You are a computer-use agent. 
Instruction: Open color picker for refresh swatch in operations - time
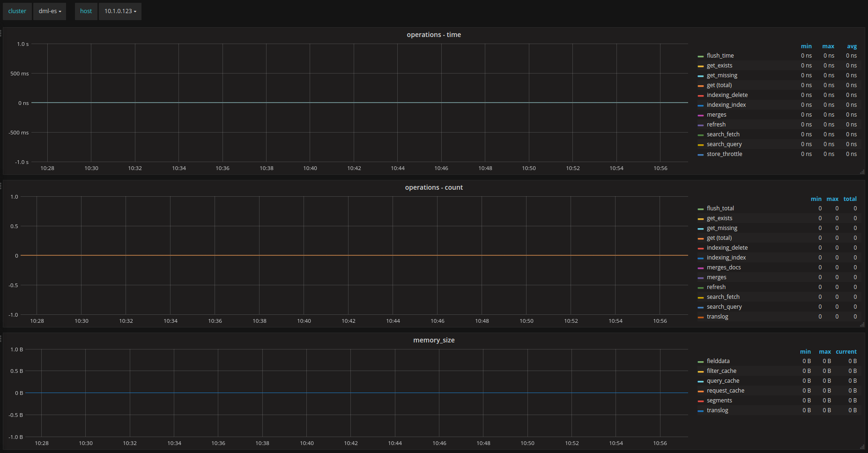tap(701, 125)
